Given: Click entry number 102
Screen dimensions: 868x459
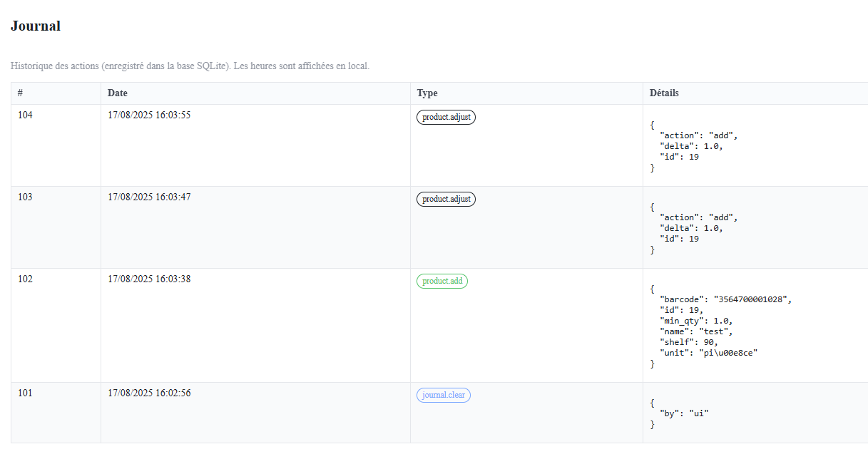Looking at the screenshot, I should tap(25, 279).
